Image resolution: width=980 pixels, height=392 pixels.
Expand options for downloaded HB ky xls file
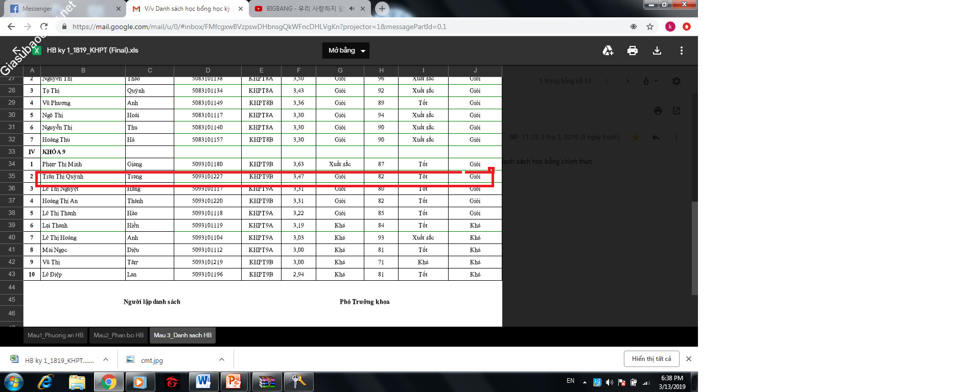pos(106,359)
